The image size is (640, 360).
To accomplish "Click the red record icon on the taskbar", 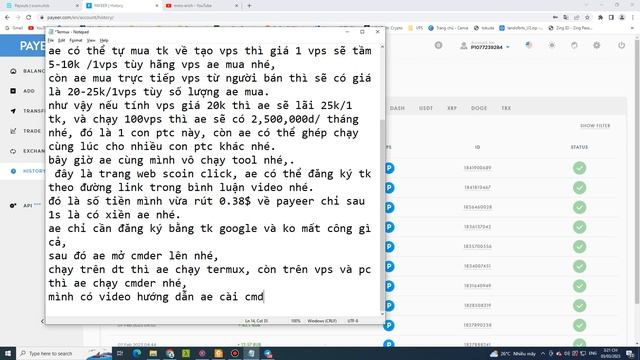I will click(x=235, y=353).
